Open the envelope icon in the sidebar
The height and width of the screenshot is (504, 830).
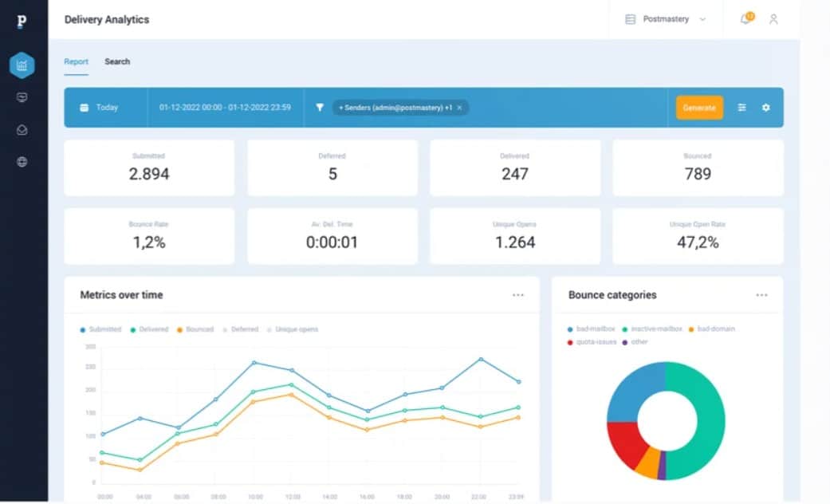point(22,130)
